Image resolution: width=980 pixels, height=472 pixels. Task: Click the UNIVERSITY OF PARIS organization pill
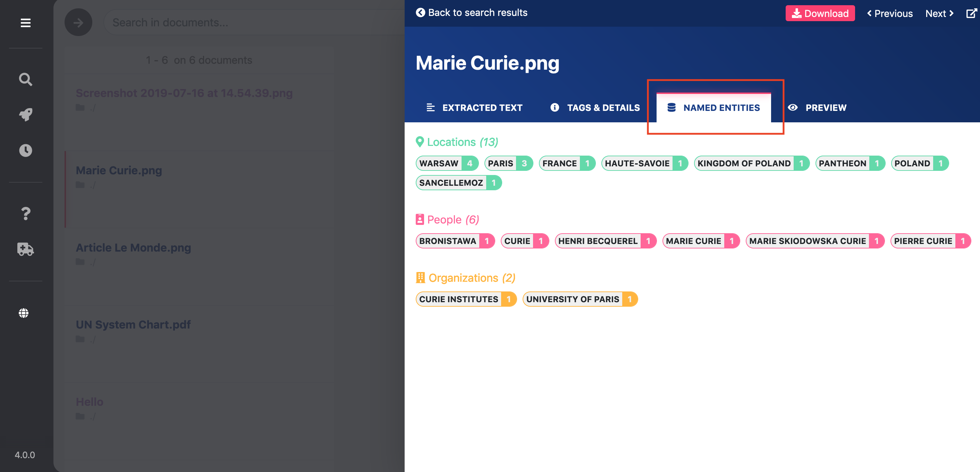pos(580,299)
